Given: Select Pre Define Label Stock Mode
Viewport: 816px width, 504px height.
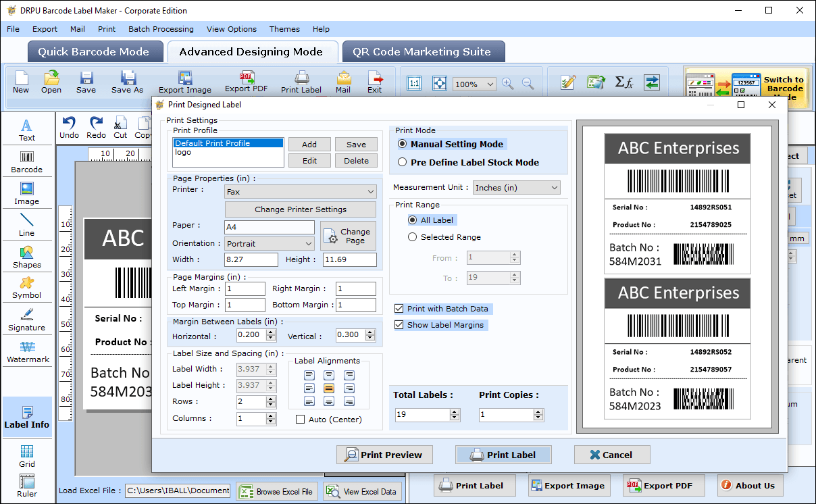Looking at the screenshot, I should pyautogui.click(x=403, y=162).
